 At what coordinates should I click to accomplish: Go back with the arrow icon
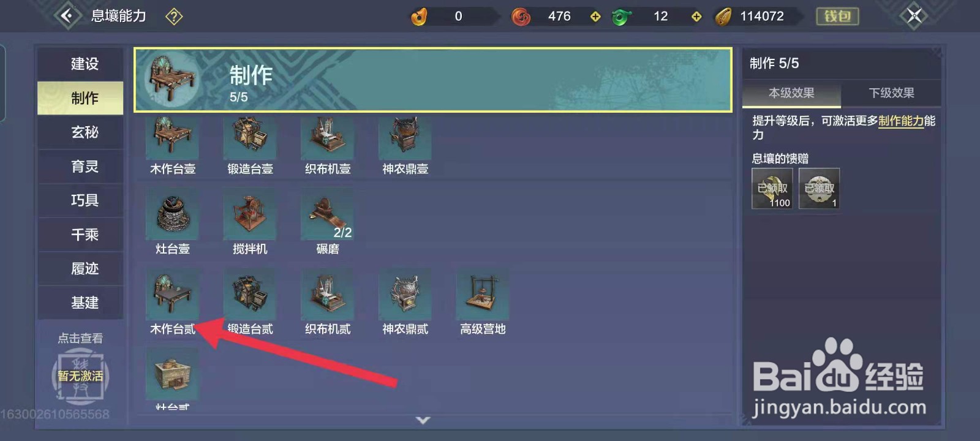tap(67, 16)
